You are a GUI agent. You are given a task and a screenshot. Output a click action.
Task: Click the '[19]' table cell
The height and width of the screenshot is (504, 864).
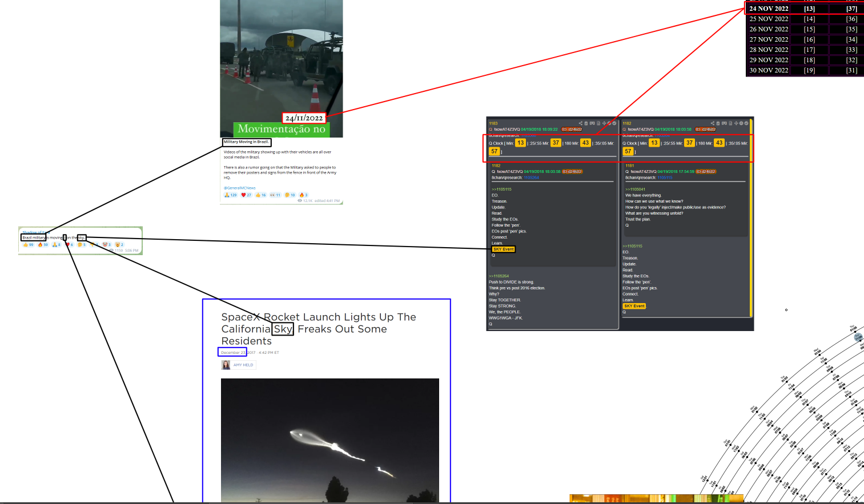click(809, 70)
